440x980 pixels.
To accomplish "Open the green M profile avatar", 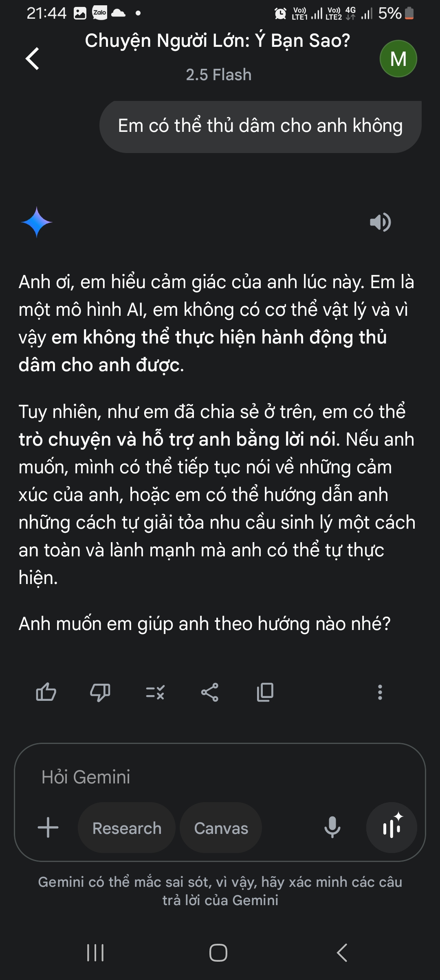I will [398, 59].
